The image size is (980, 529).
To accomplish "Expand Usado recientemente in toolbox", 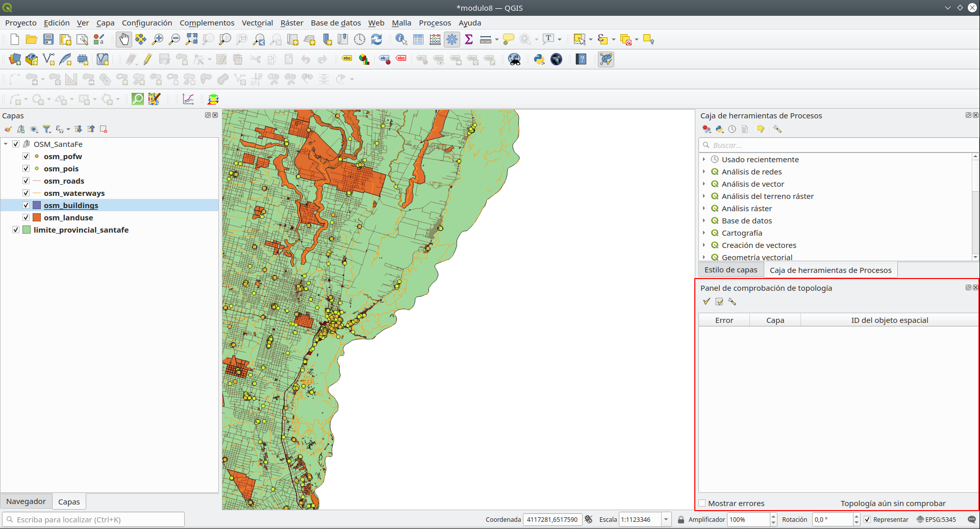I will [x=704, y=159].
